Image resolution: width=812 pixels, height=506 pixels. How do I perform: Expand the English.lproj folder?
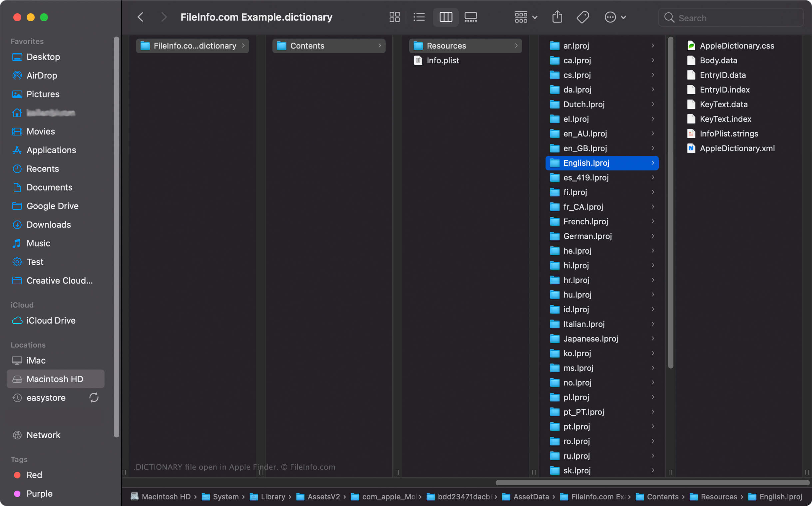click(653, 163)
